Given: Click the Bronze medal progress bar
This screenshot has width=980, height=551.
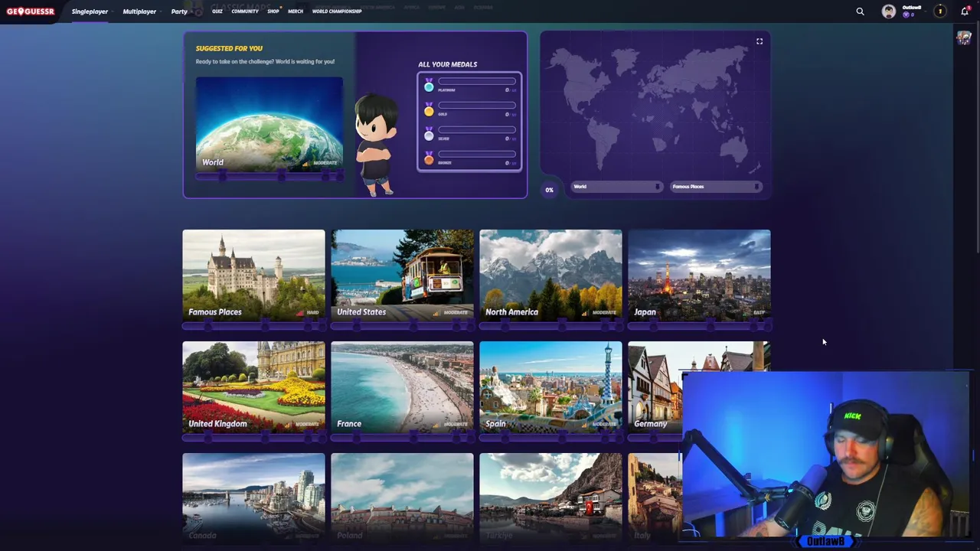Looking at the screenshot, I should point(477,154).
